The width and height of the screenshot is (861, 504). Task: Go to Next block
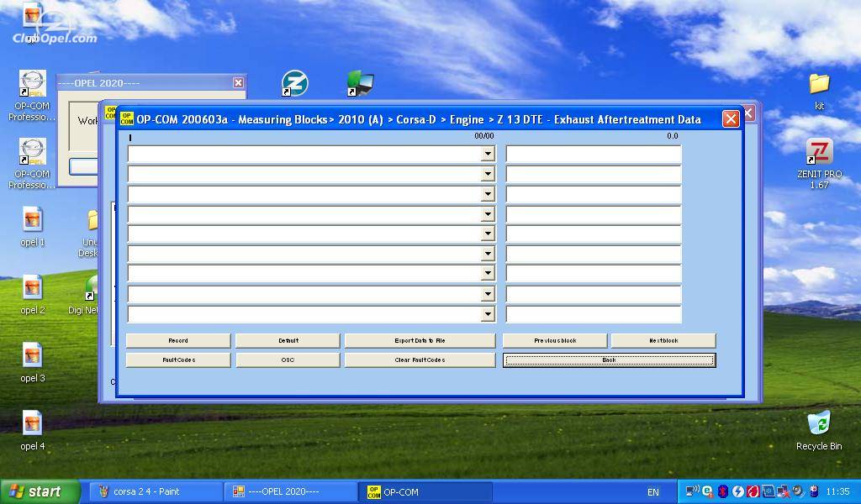(663, 340)
